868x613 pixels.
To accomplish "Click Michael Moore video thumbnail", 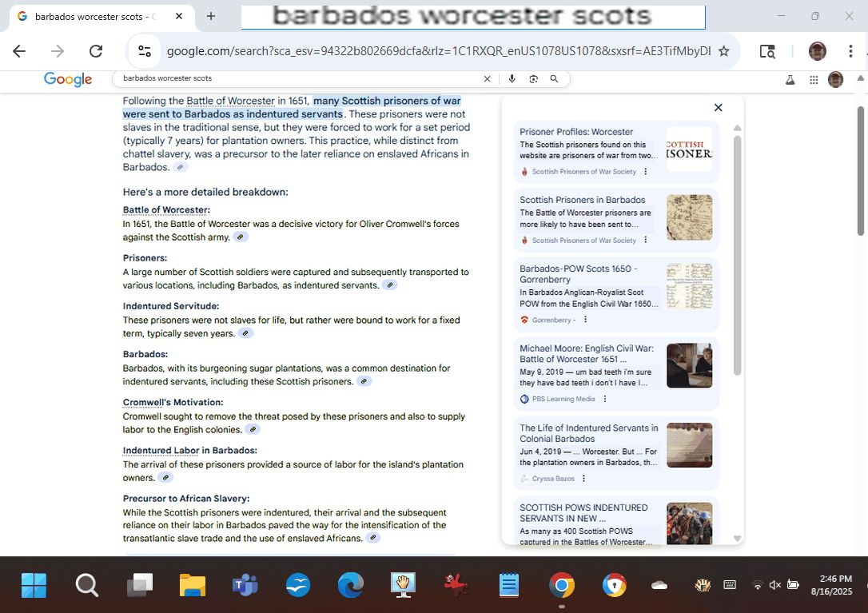I will point(689,365).
